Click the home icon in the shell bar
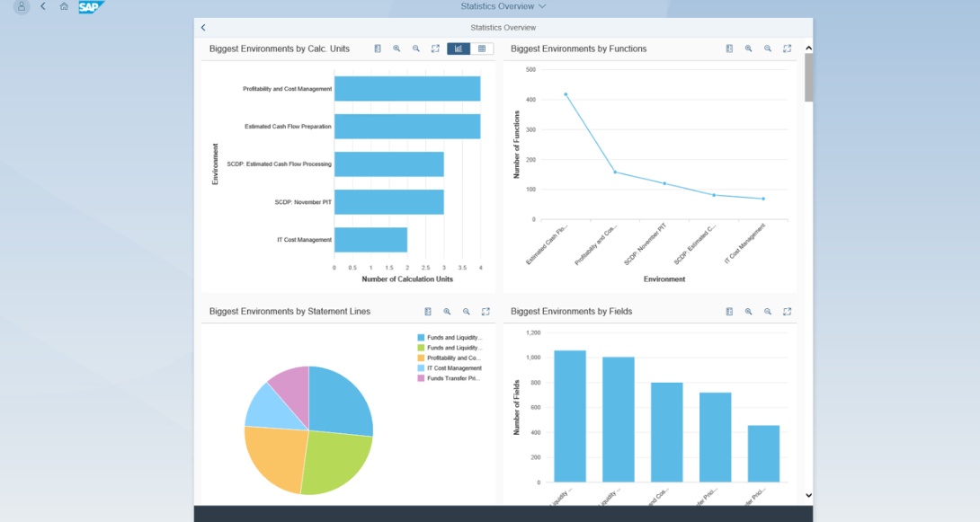The height and width of the screenshot is (522, 980). 64,6
